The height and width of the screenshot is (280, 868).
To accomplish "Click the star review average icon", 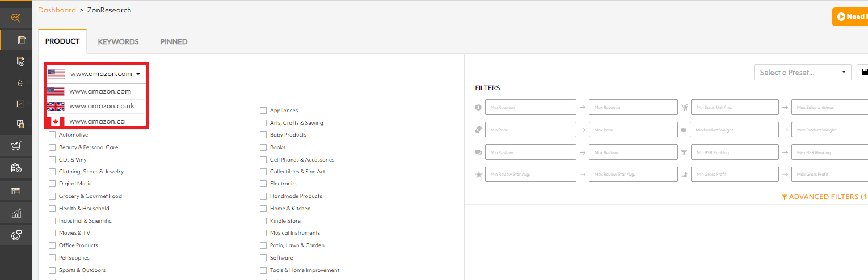I will 478,175.
